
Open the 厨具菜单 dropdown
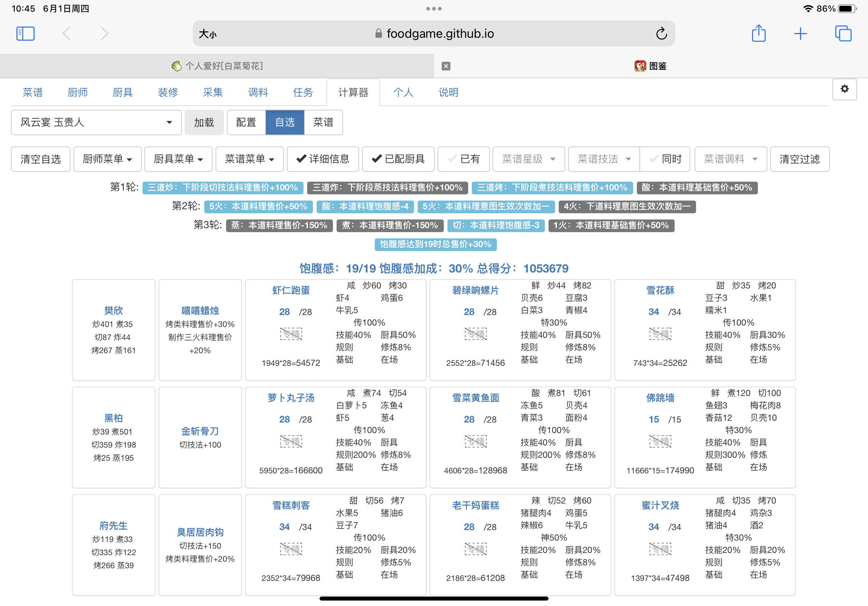tap(178, 159)
